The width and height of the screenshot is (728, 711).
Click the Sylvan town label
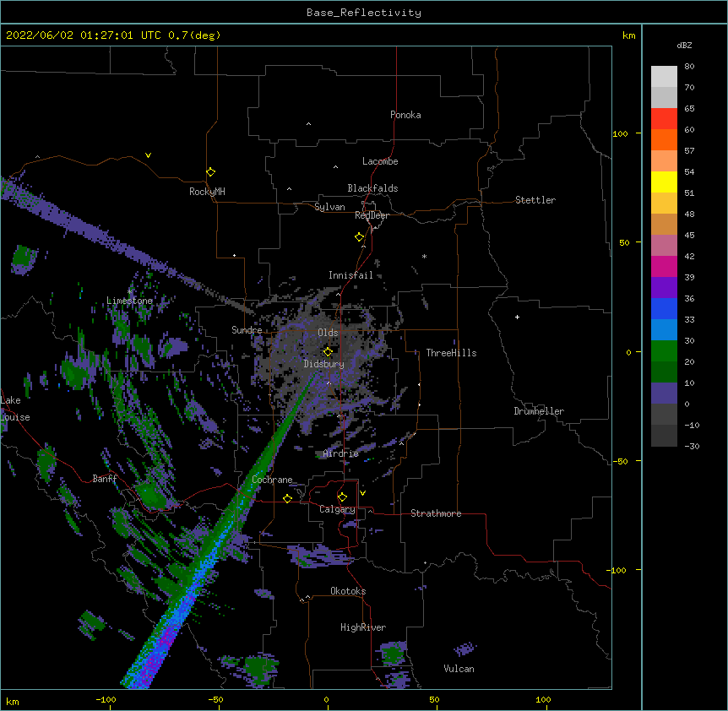(x=329, y=207)
